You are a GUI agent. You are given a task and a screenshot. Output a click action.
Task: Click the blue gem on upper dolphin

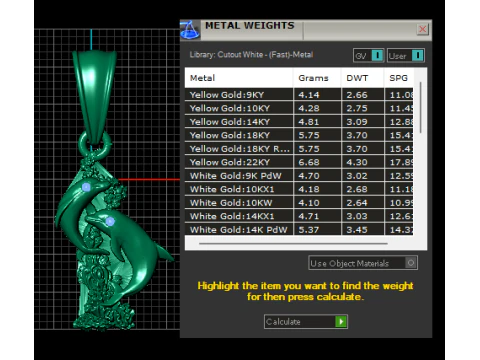(86, 187)
